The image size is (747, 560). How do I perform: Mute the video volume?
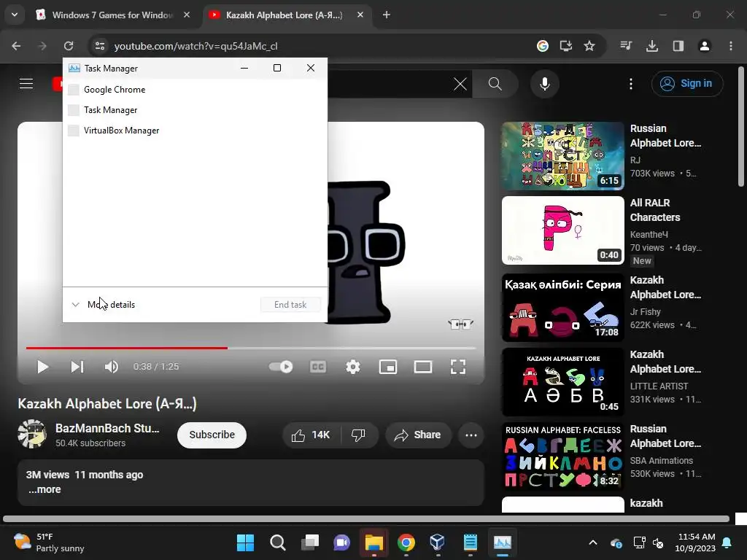click(x=111, y=367)
